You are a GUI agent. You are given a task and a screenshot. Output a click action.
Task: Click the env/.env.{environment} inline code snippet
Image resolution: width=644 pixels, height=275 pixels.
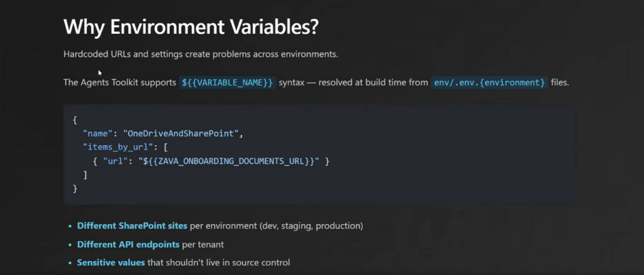489,83
